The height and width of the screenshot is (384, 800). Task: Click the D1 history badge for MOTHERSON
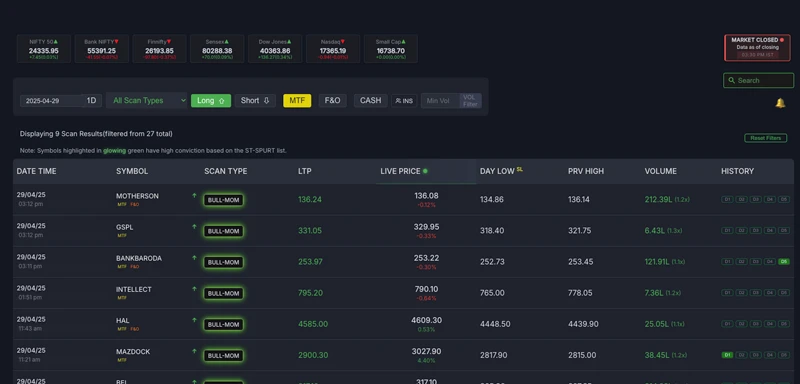coord(727,199)
